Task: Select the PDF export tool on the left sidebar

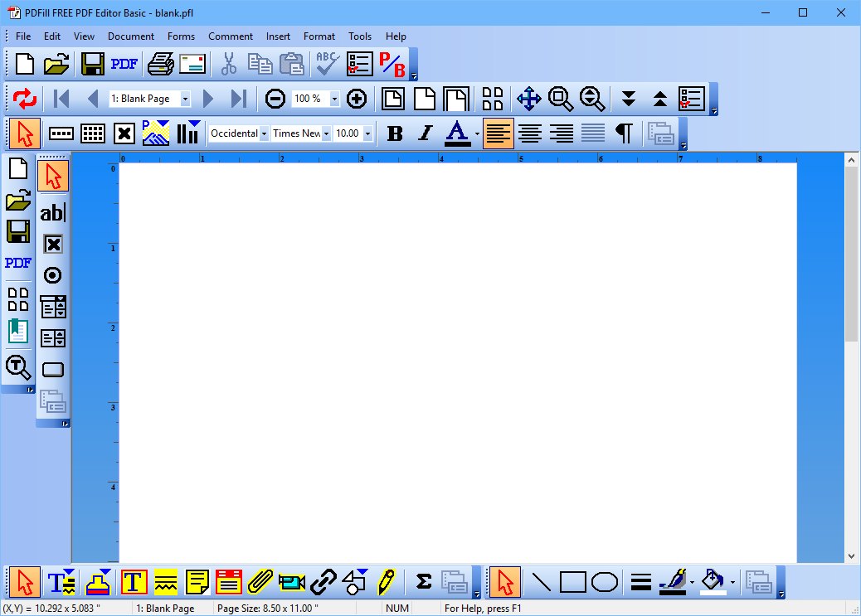Action: [17, 263]
